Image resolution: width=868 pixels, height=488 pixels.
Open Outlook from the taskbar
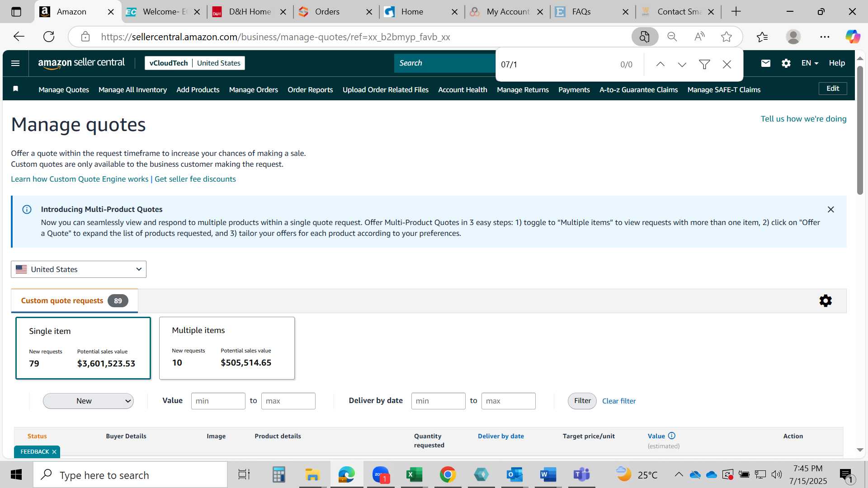point(514,474)
